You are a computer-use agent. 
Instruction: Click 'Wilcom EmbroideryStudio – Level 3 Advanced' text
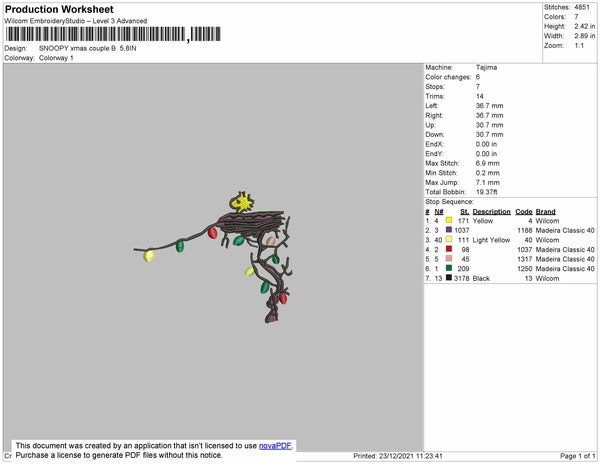(x=76, y=21)
